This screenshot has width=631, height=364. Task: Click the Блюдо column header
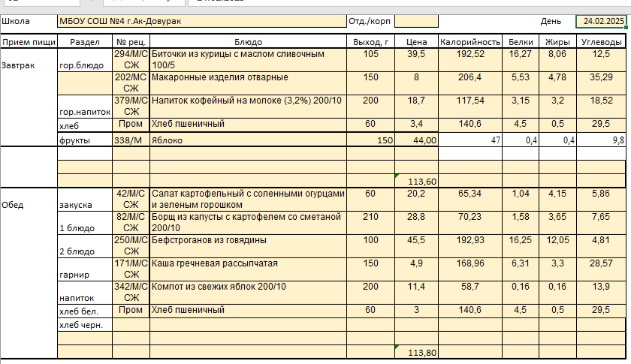point(248,42)
